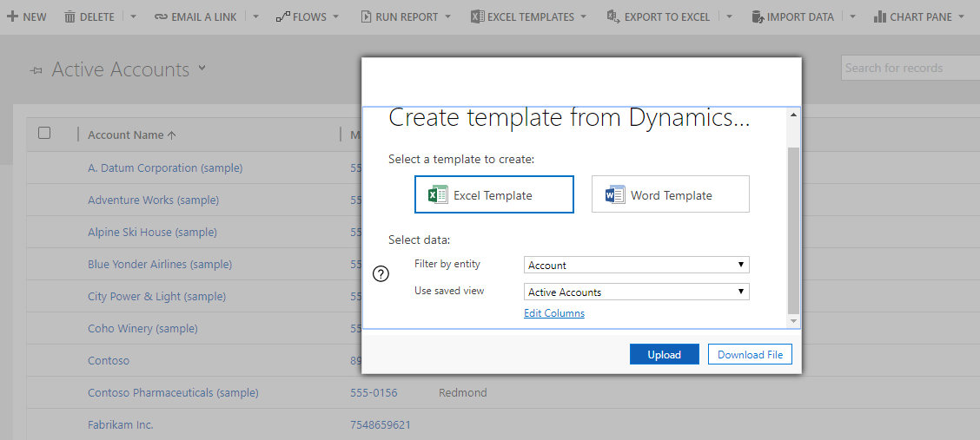Screen dimensions: 980x440
Task: Click the Email a Link chain icon
Action: (x=161, y=16)
